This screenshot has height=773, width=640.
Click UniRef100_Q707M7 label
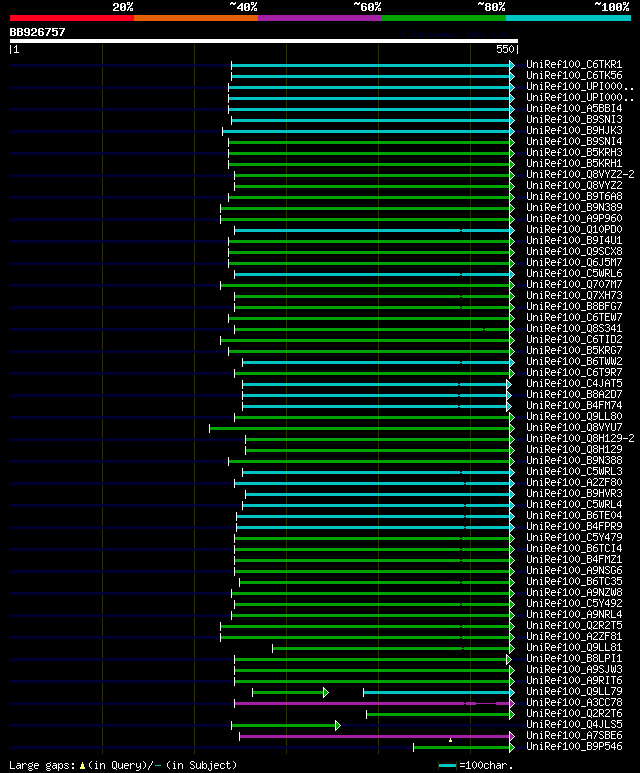coord(574,284)
